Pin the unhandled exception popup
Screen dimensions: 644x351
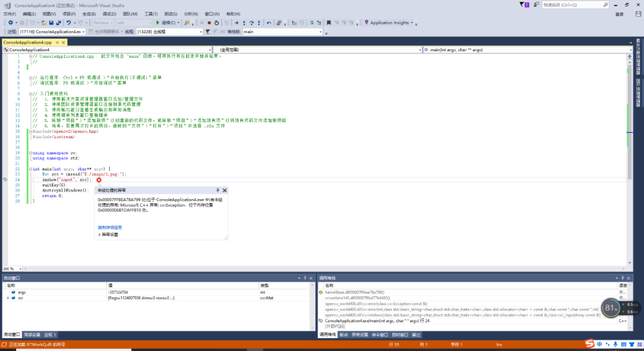[x=218, y=190]
